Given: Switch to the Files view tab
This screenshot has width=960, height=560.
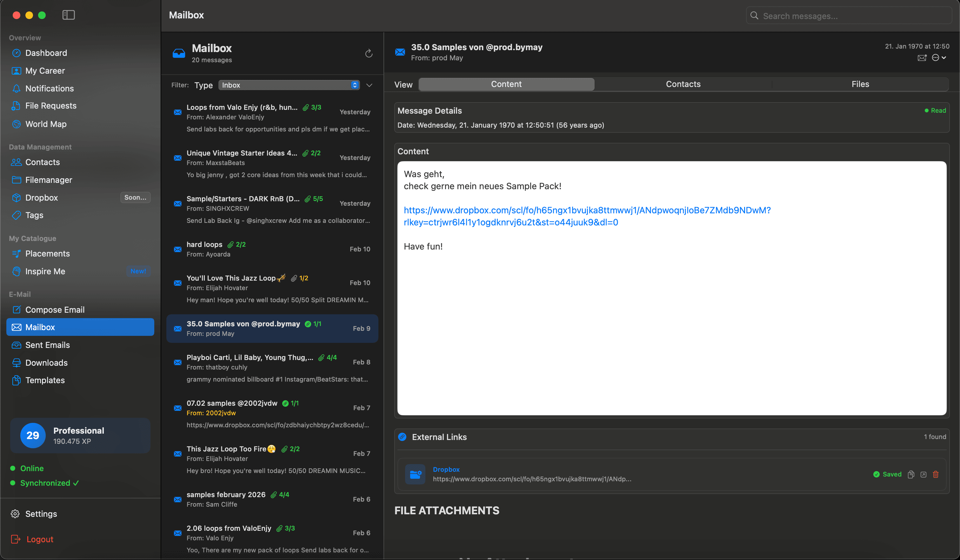Looking at the screenshot, I should (x=860, y=84).
